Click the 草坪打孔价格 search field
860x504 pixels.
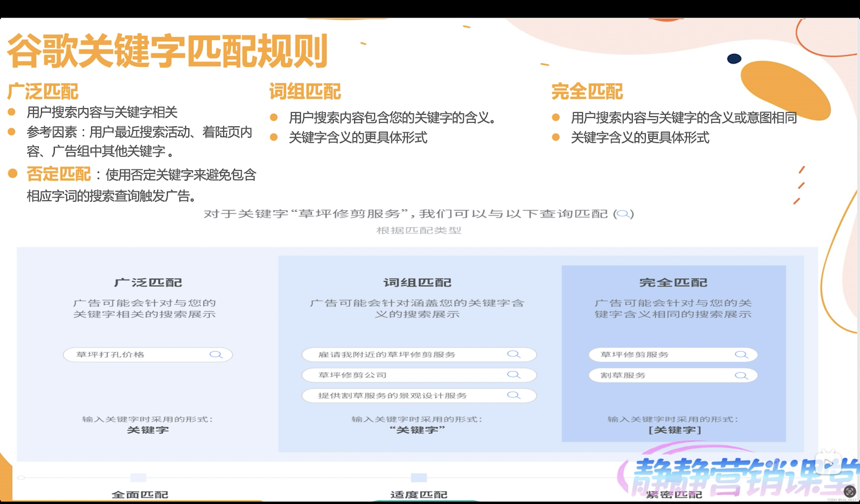click(x=137, y=354)
